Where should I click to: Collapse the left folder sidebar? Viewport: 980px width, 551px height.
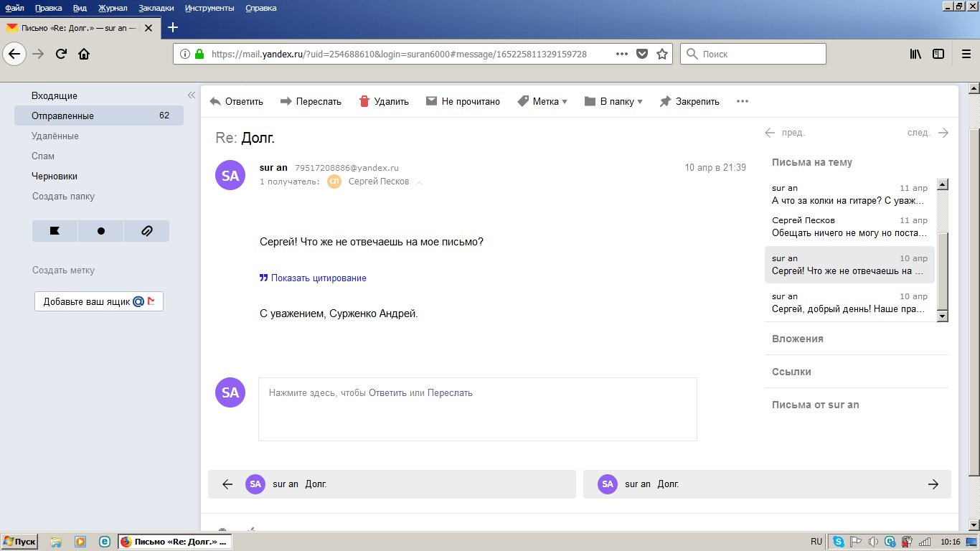[x=192, y=95]
